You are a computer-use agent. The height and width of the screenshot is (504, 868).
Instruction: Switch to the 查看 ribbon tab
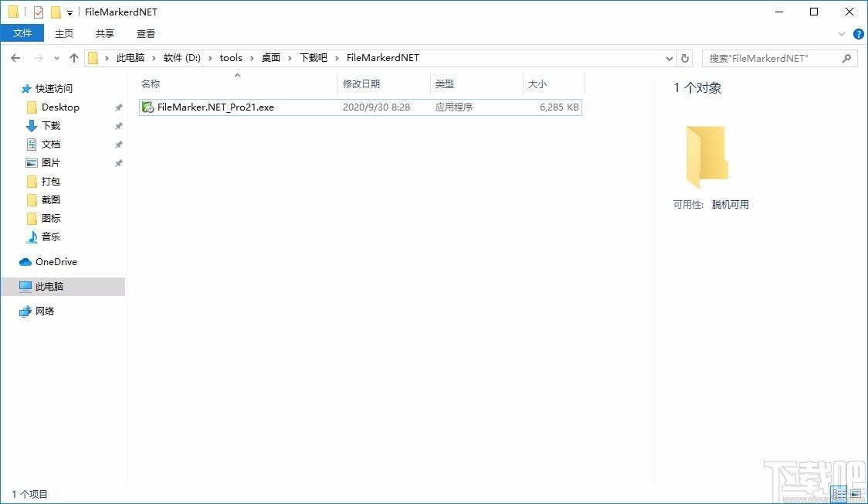pyautogui.click(x=146, y=33)
